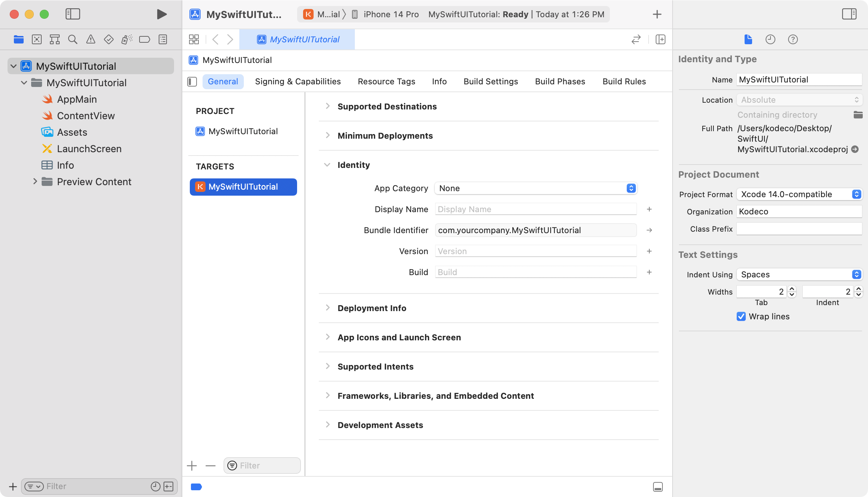Image resolution: width=868 pixels, height=497 pixels.
Task: Switch to the Build Settings tab
Action: click(491, 81)
